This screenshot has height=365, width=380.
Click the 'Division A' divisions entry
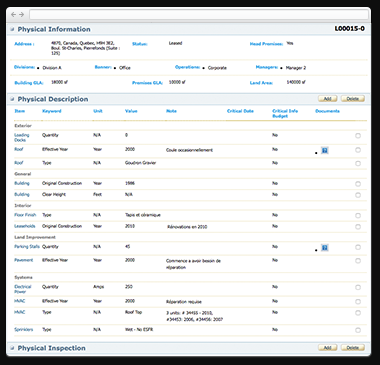click(52, 68)
